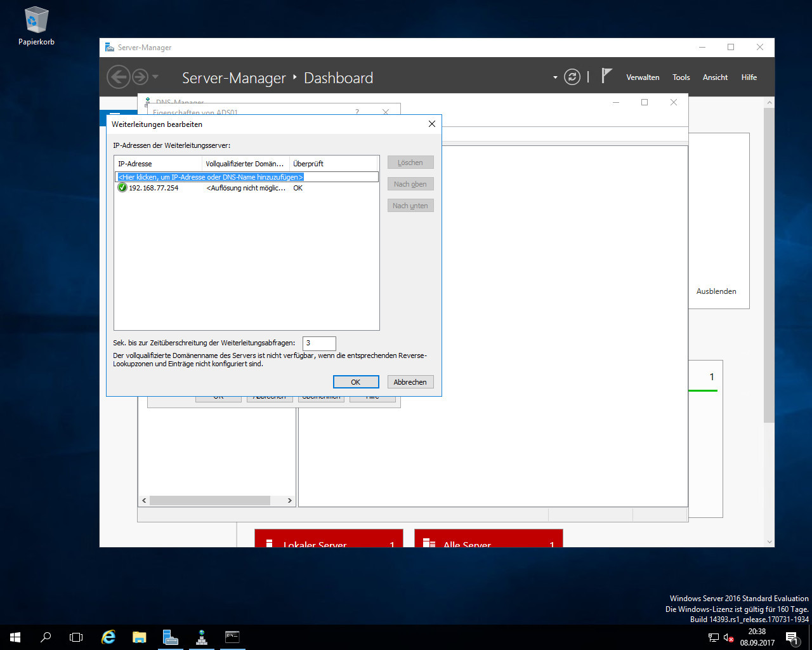Open taskbar search magnifier
This screenshot has height=650, width=812.
pos(46,637)
